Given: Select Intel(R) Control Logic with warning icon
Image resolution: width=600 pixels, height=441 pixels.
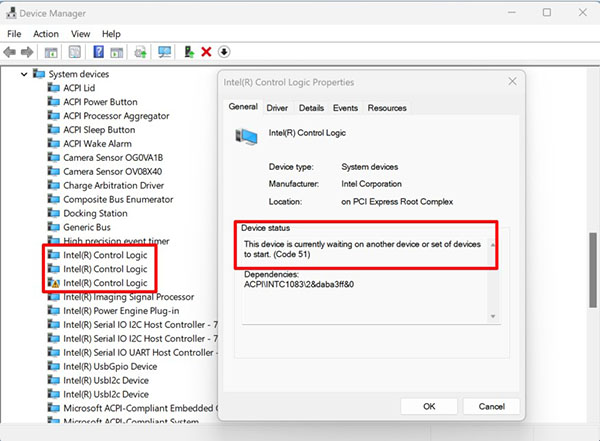Looking at the screenshot, I should coord(104,283).
